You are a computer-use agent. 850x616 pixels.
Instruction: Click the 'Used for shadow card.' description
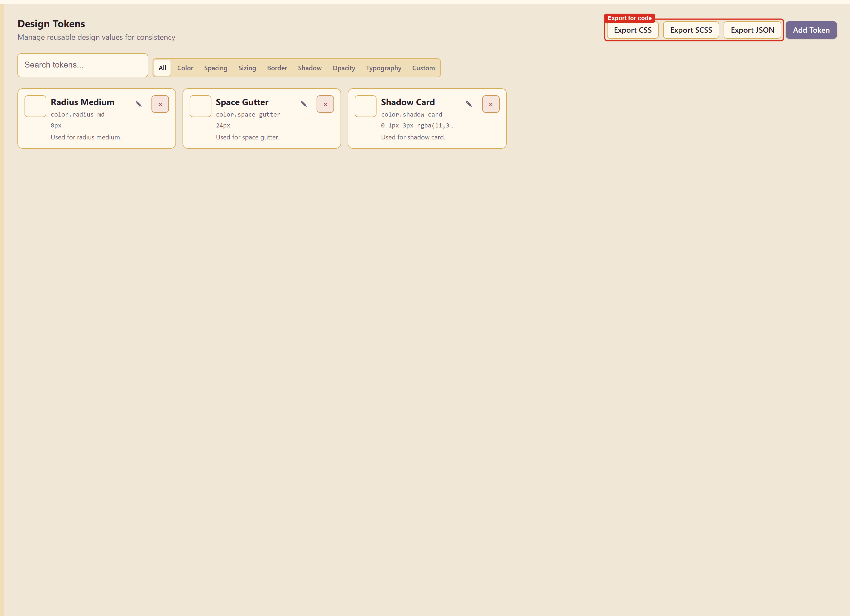point(413,137)
